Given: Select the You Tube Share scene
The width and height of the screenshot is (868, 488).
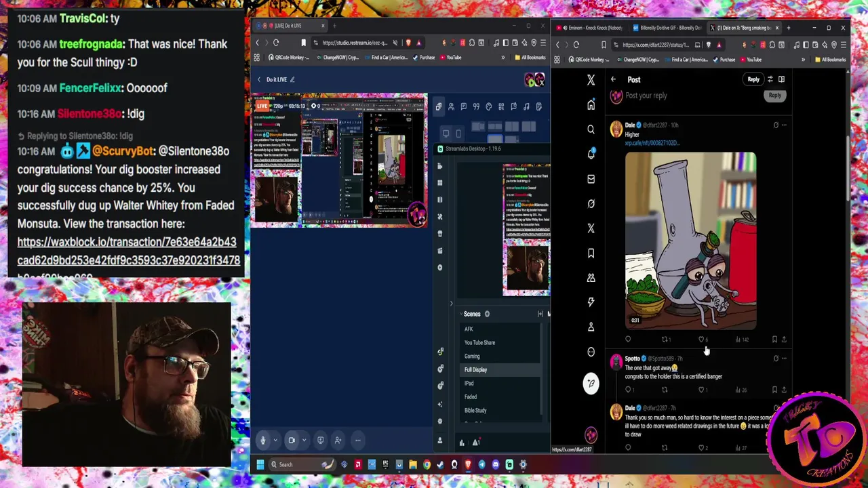Looking at the screenshot, I should (x=479, y=342).
